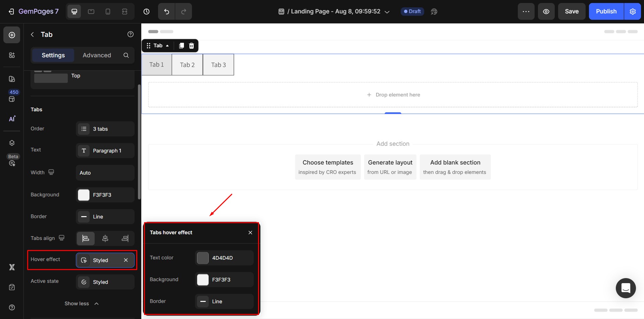This screenshot has height=319, width=644.
Task: Collapse settings with Show less chevron
Action: 82,303
